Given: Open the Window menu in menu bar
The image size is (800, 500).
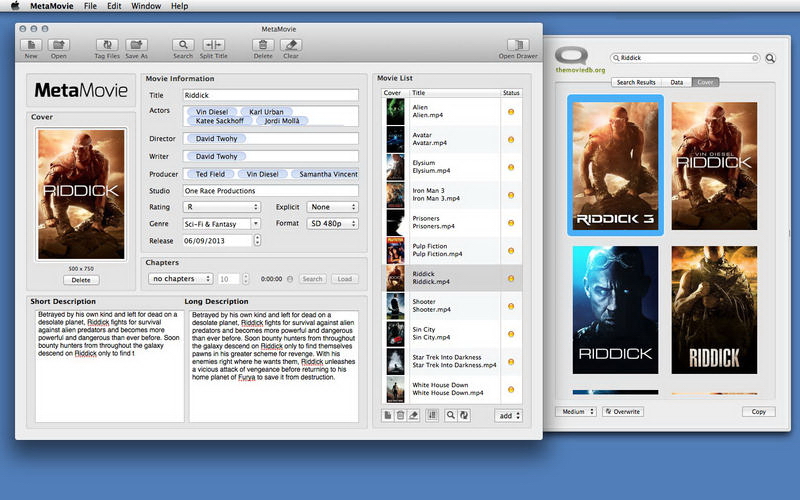Looking at the screenshot, I should click(146, 6).
